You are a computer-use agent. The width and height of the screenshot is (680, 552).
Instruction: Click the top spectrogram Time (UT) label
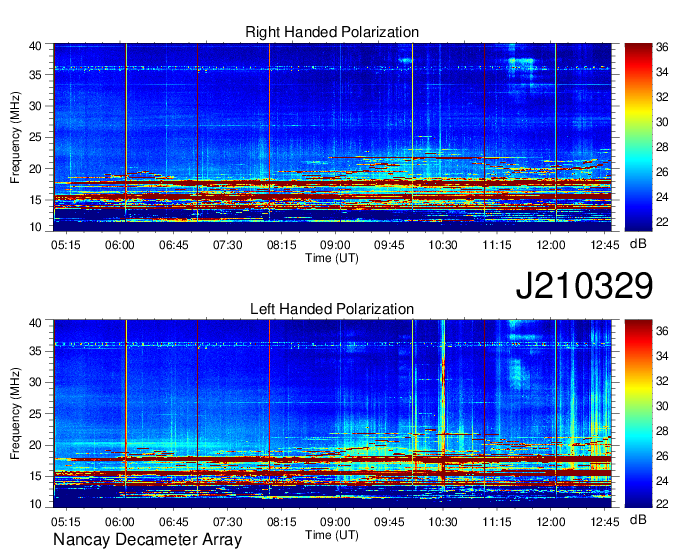332,258
